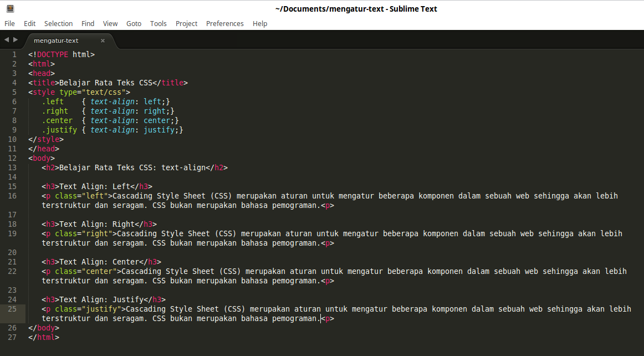644x356 pixels.
Task: Select the mengatur-text tab
Action: pyautogui.click(x=57, y=40)
